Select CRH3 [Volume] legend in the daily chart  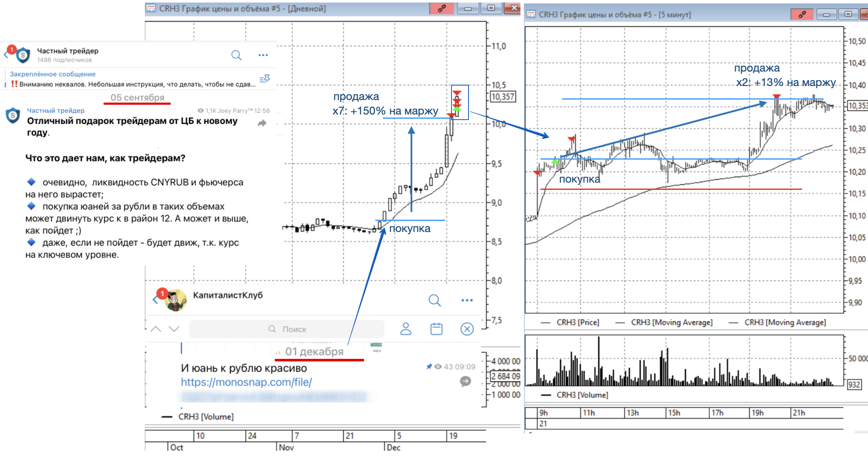198,416
